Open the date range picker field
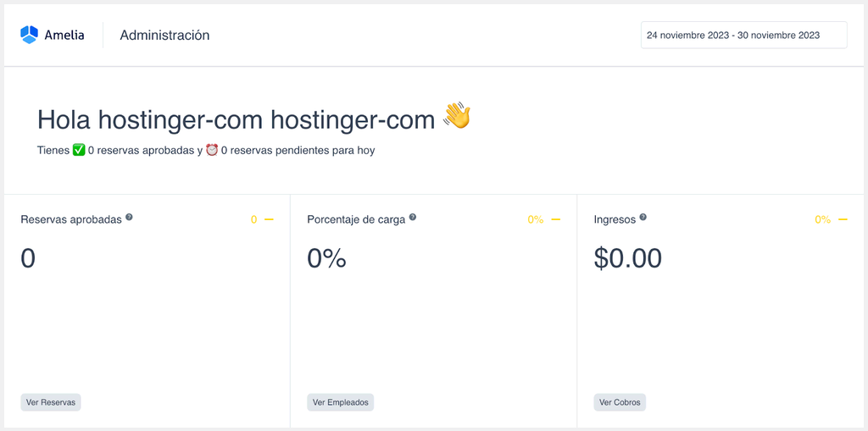The width and height of the screenshot is (868, 431). coord(743,36)
